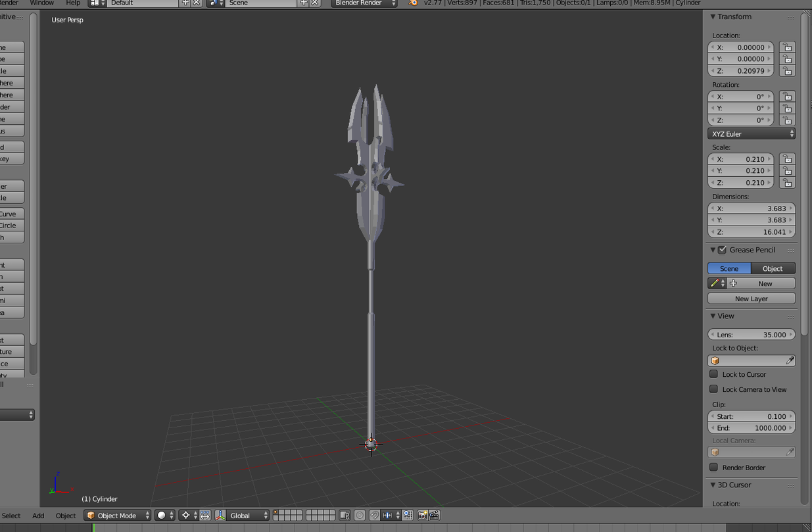Toggle the Scale Y lock icon

pyautogui.click(x=787, y=171)
